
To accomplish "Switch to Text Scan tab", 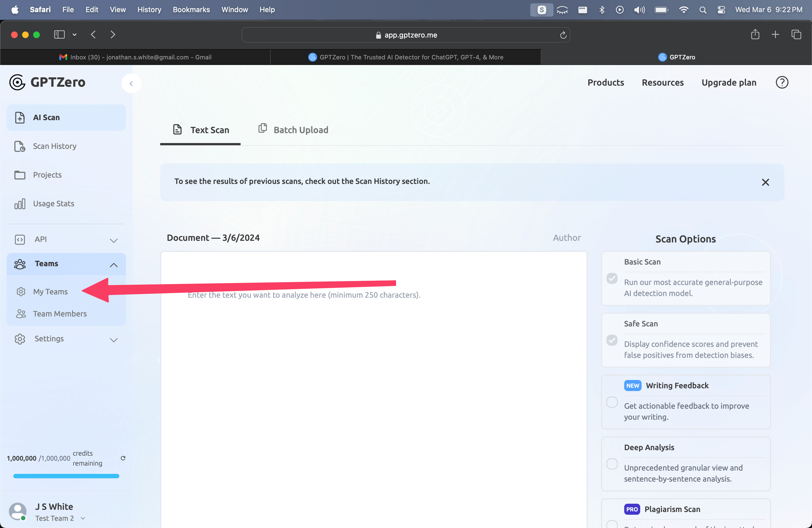I will pos(200,130).
